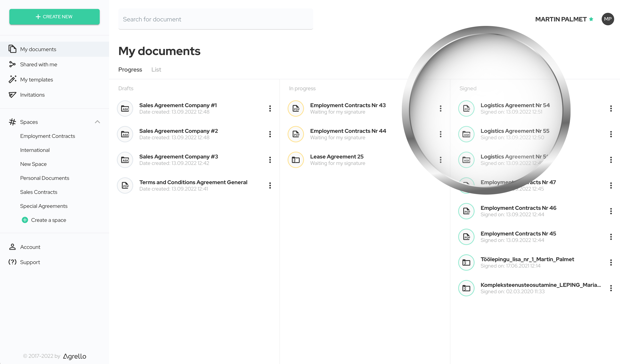This screenshot has height=364, width=620.
Task: Click the Support question mark icon
Action: [x=13, y=262]
